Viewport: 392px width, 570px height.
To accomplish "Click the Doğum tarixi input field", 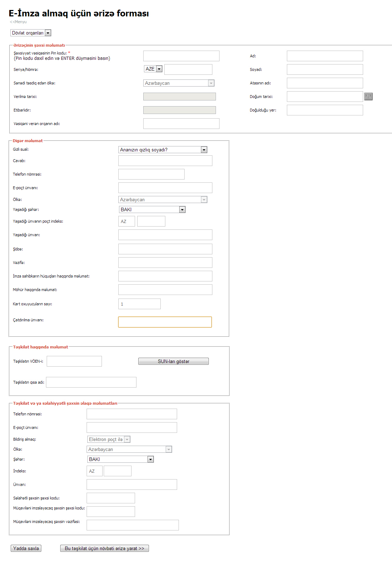I will [x=325, y=97].
